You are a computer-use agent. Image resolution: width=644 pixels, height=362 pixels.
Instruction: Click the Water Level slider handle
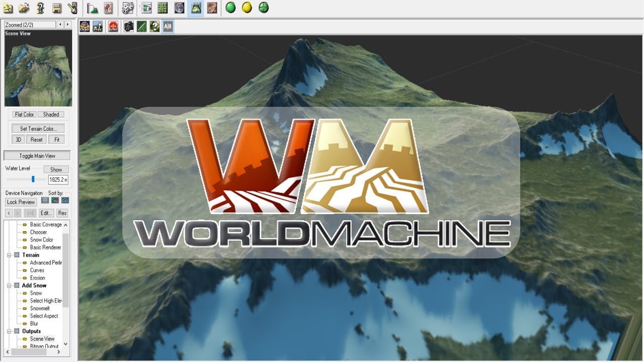tap(33, 179)
